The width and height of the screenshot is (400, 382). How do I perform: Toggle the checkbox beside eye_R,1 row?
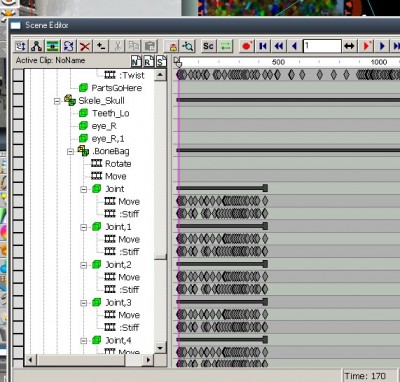[x=18, y=139]
